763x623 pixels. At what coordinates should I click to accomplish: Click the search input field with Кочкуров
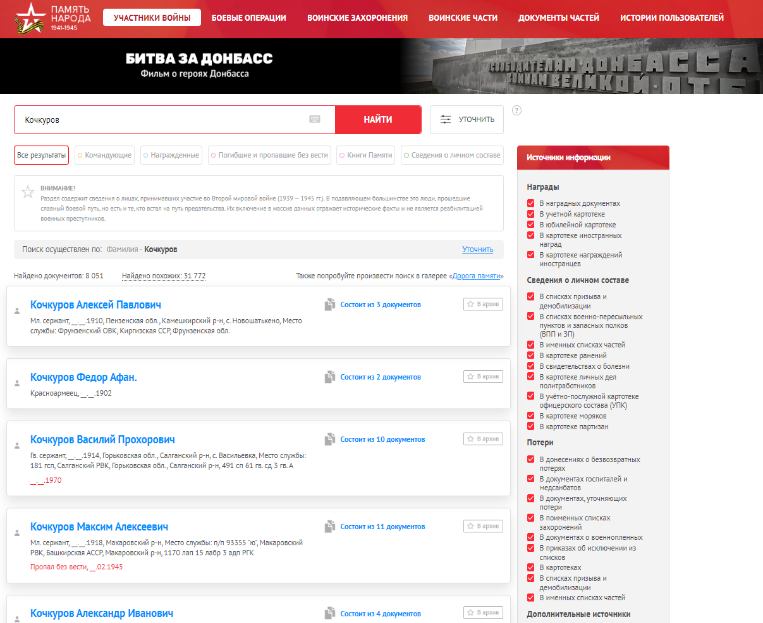tap(160, 119)
